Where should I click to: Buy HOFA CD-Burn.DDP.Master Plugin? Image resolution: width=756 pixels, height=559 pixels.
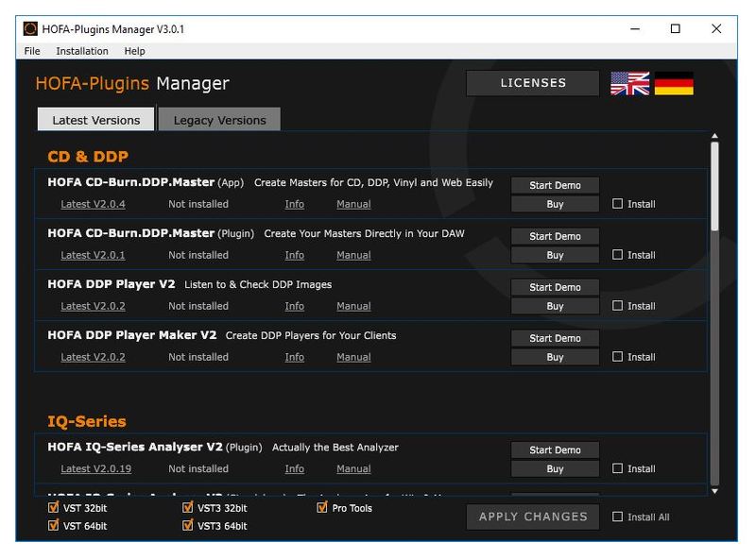click(555, 255)
